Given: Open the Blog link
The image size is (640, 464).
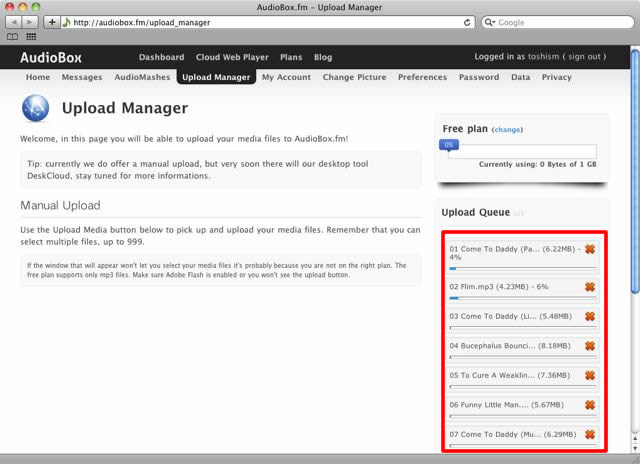Looking at the screenshot, I should [x=323, y=57].
